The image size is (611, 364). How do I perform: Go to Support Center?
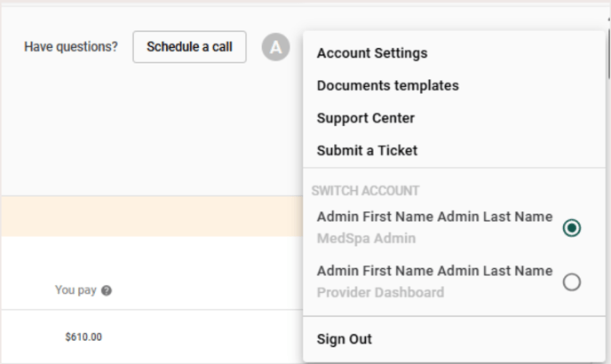(366, 118)
